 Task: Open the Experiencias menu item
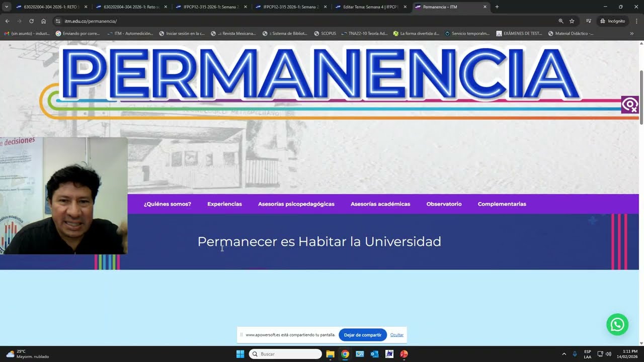pos(224,204)
